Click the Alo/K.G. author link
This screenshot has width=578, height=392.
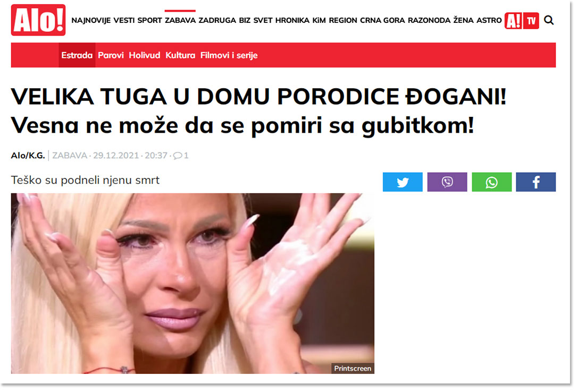click(28, 155)
